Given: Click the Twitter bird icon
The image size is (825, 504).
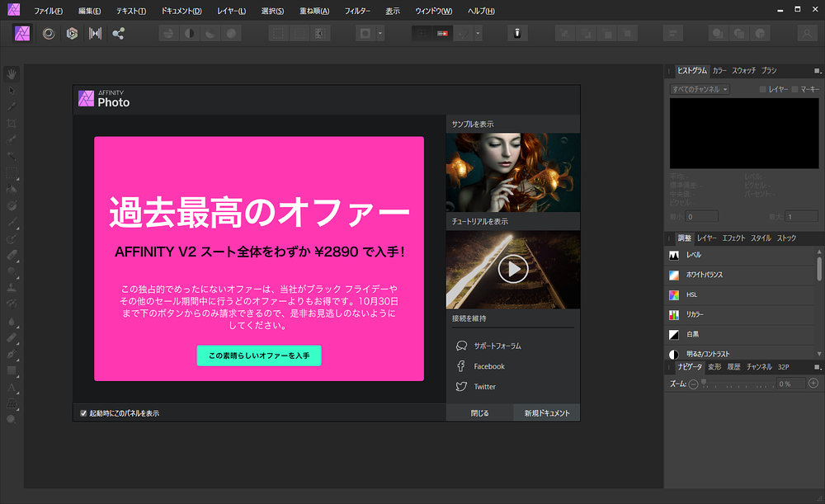Looking at the screenshot, I should [x=461, y=387].
